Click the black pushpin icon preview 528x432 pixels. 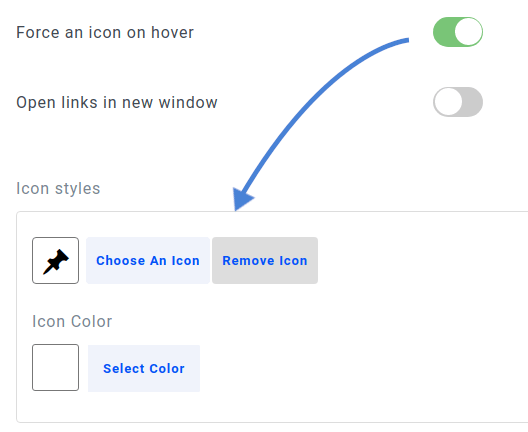point(56,261)
